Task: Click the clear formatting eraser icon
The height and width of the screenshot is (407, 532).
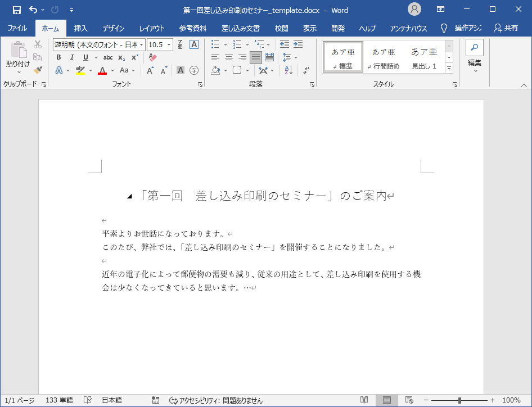Action: tap(152, 57)
